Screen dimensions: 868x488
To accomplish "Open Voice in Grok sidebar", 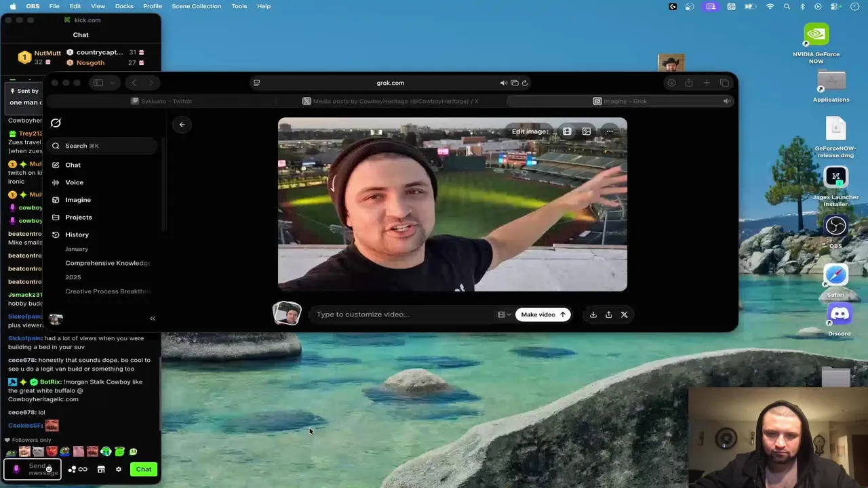I will [74, 182].
